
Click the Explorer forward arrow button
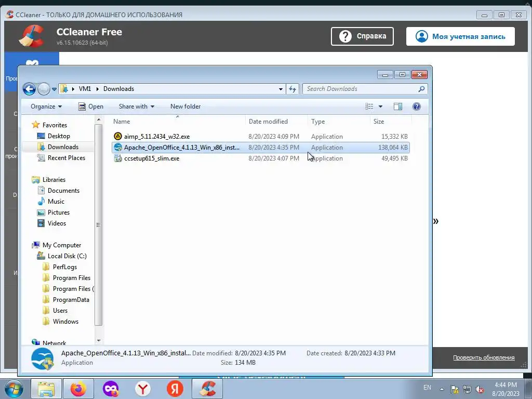click(x=44, y=89)
